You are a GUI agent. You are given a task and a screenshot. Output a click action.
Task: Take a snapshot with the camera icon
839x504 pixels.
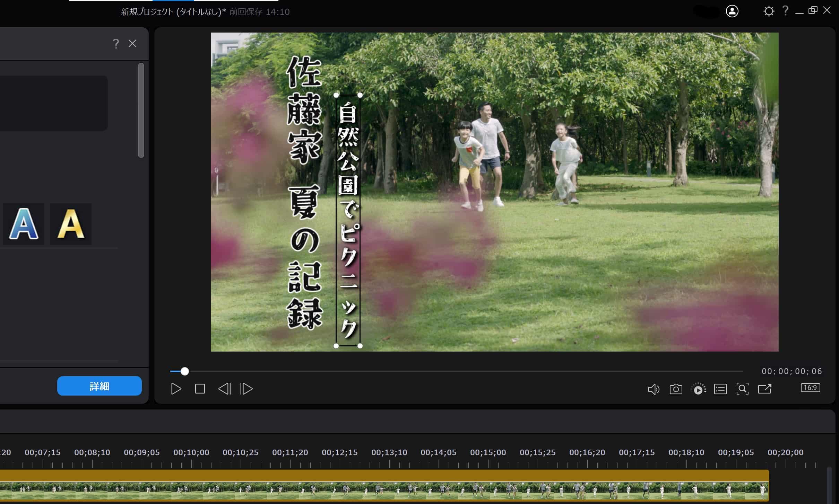pyautogui.click(x=676, y=389)
